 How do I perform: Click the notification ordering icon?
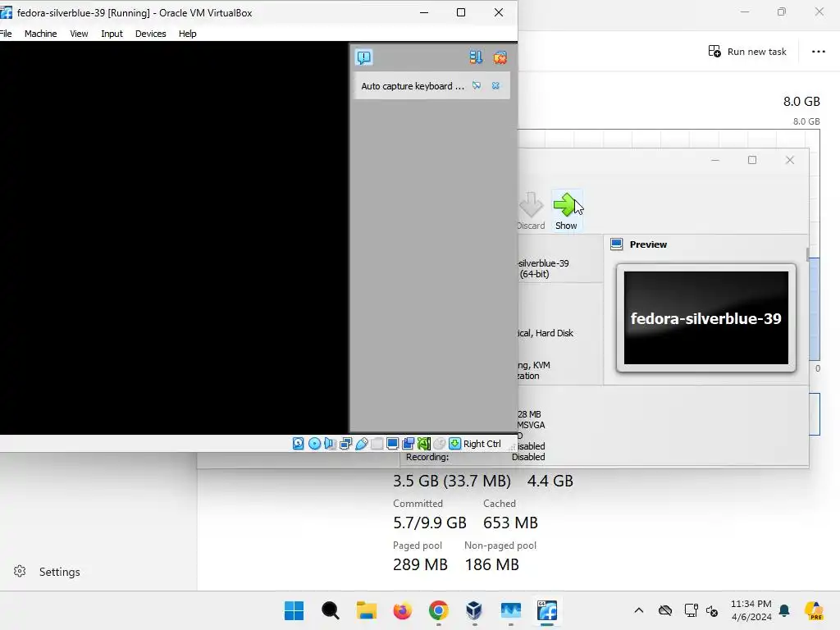tap(476, 57)
